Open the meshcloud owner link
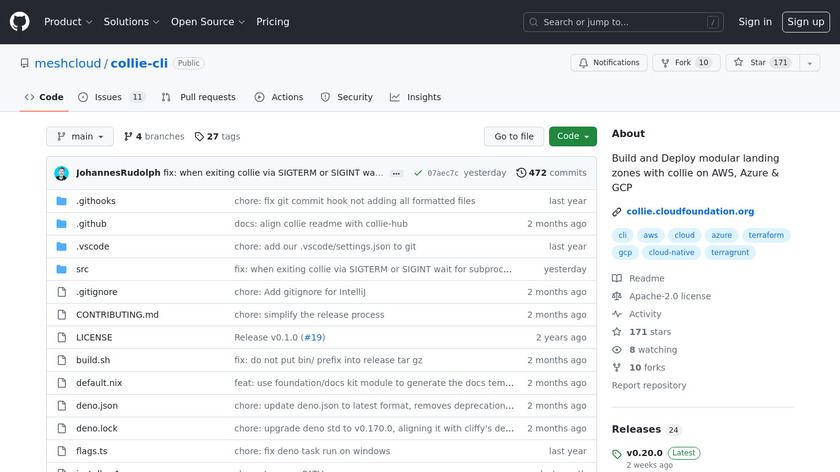This screenshot has width=840, height=472. click(x=68, y=63)
